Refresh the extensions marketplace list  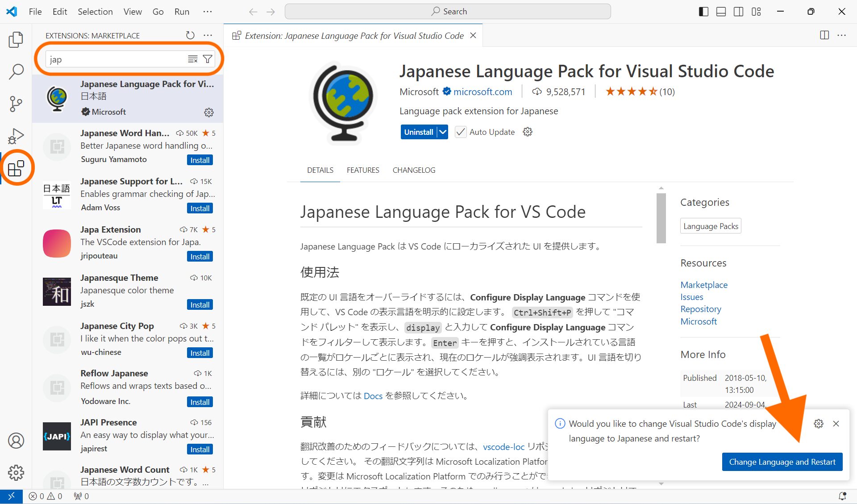(190, 35)
